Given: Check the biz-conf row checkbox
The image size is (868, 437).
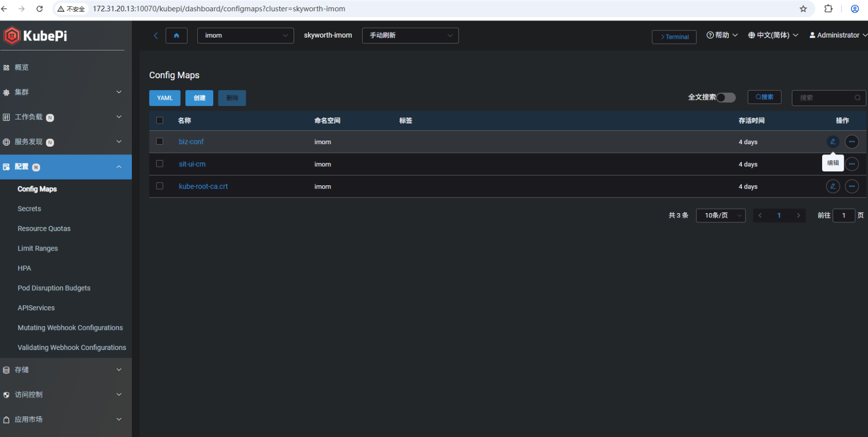Looking at the screenshot, I should point(160,142).
